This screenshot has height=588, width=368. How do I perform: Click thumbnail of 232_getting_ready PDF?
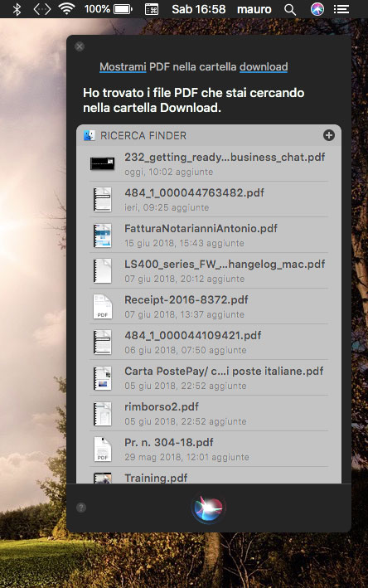(x=102, y=164)
